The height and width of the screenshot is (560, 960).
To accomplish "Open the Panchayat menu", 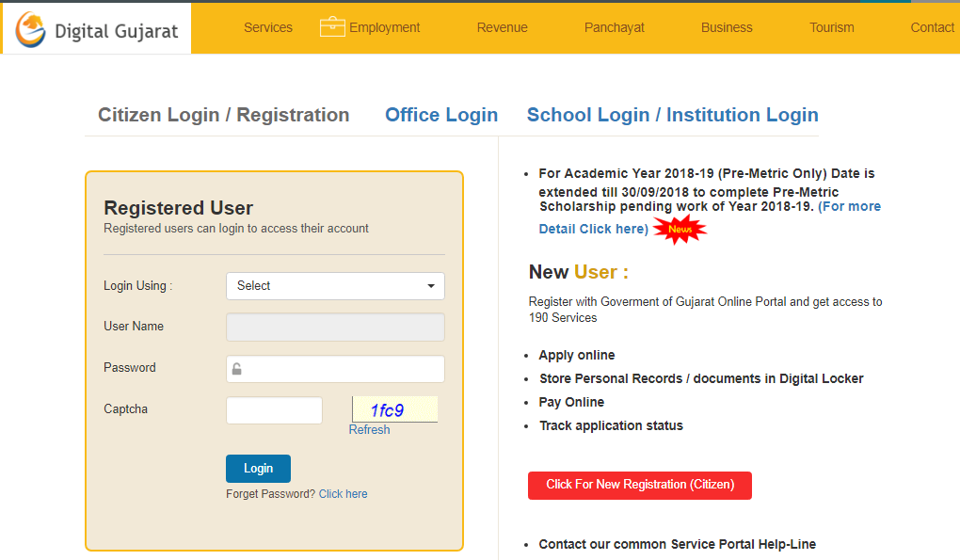I will 614,27.
